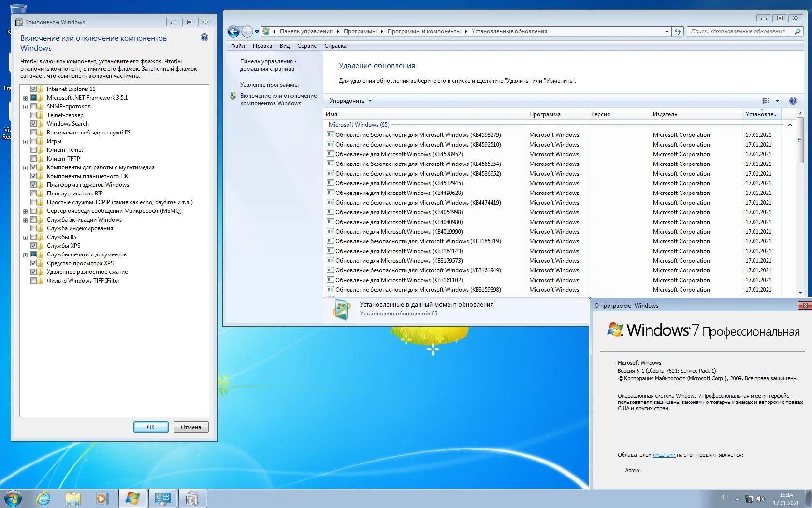812x508 pixels.
Task: Click RU language indicator in tray
Action: click(724, 497)
